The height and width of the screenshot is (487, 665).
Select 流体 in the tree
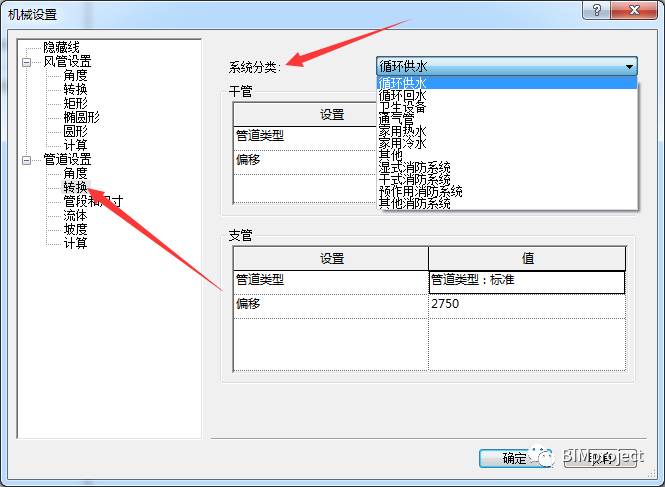[x=75, y=215]
